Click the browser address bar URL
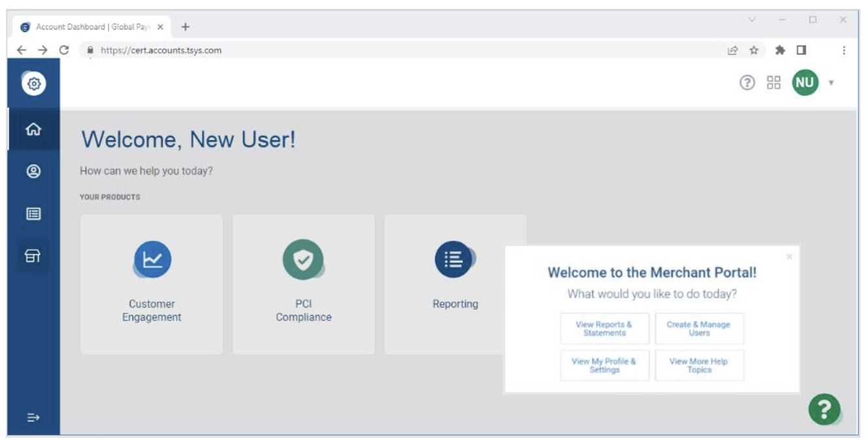The width and height of the screenshot is (868, 446). click(x=392, y=50)
